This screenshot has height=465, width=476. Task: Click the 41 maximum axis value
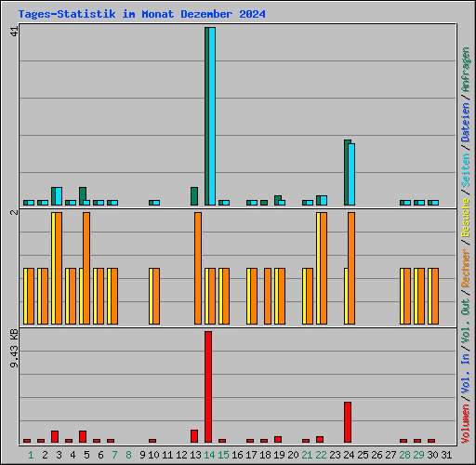pyautogui.click(x=14, y=32)
